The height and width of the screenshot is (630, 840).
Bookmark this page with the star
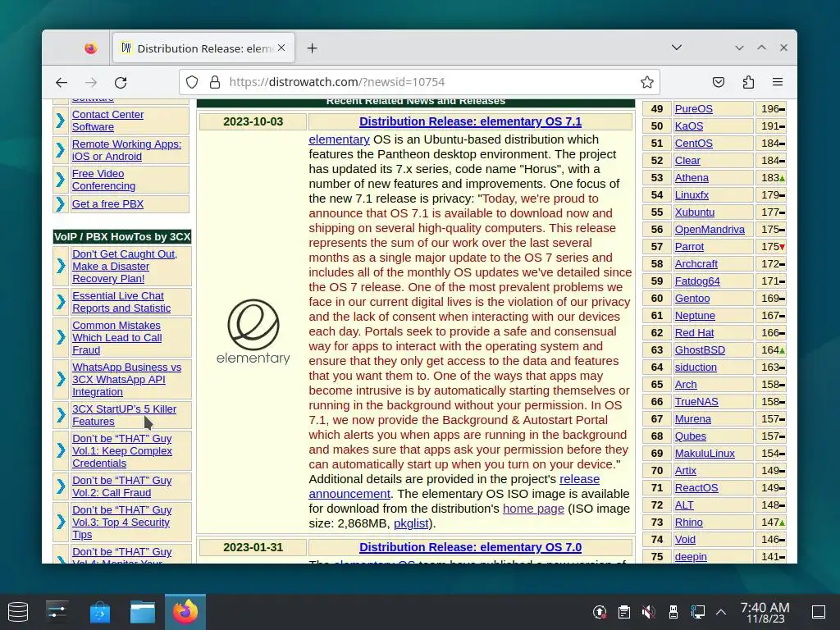click(x=647, y=82)
